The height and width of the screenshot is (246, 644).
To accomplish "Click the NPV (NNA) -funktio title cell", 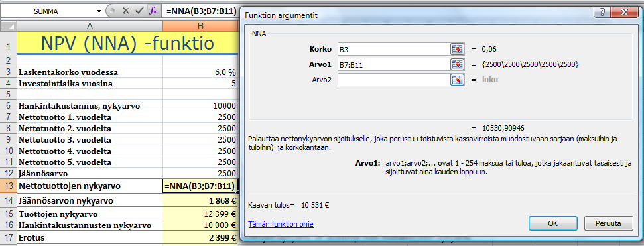I will click(127, 42).
